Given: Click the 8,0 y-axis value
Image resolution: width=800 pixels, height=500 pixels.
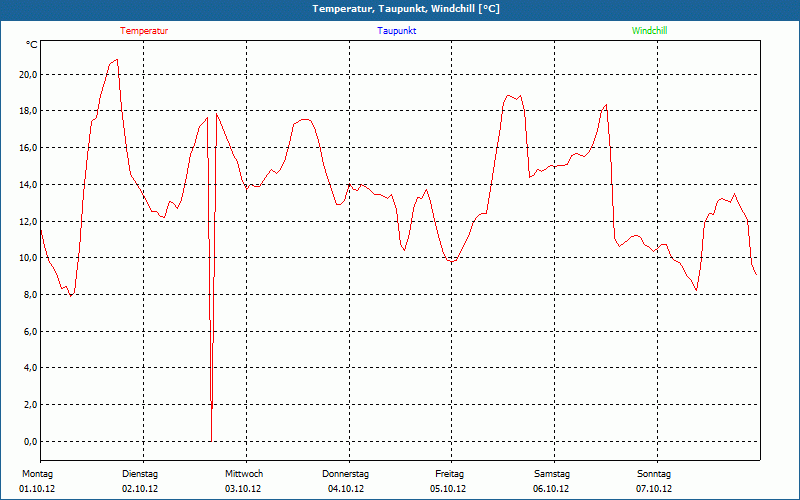Looking at the screenshot, I should pos(30,294).
